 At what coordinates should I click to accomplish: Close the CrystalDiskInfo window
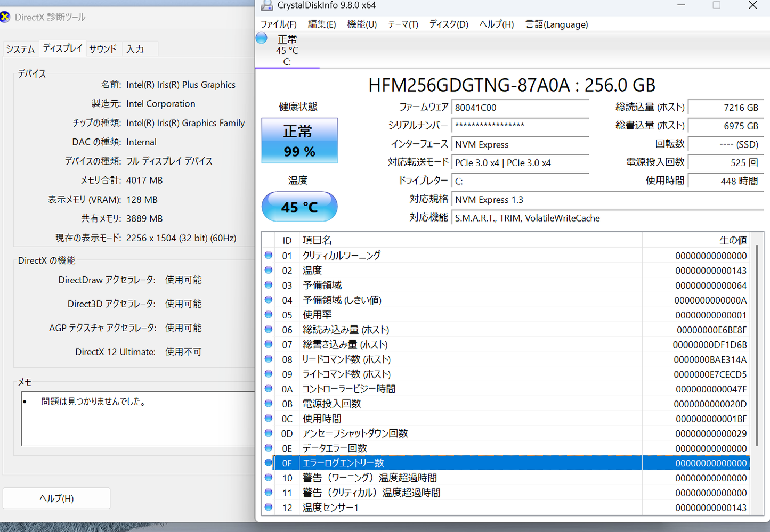[x=752, y=5]
